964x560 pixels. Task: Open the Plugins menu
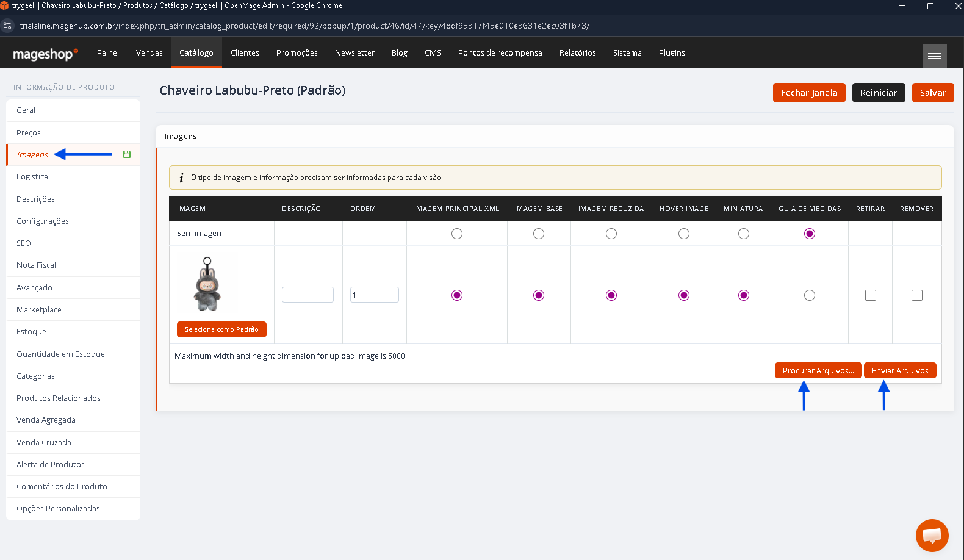pos(672,53)
